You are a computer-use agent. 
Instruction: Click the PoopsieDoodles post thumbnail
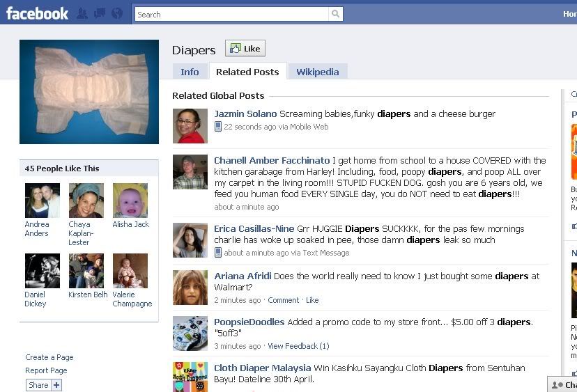(x=190, y=334)
